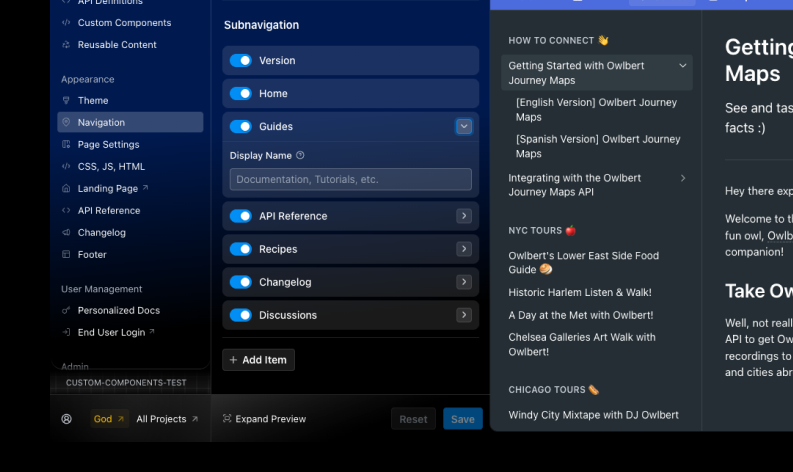Viewport: 793px width, 472px height.
Task: Open Personalized Docs in User Management
Action: pyautogui.click(x=130, y=310)
